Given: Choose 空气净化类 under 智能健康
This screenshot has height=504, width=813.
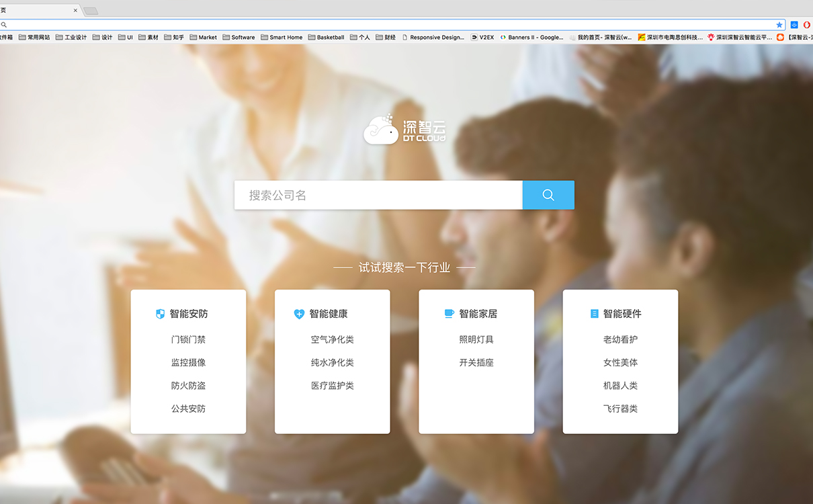Looking at the screenshot, I should 333,339.
